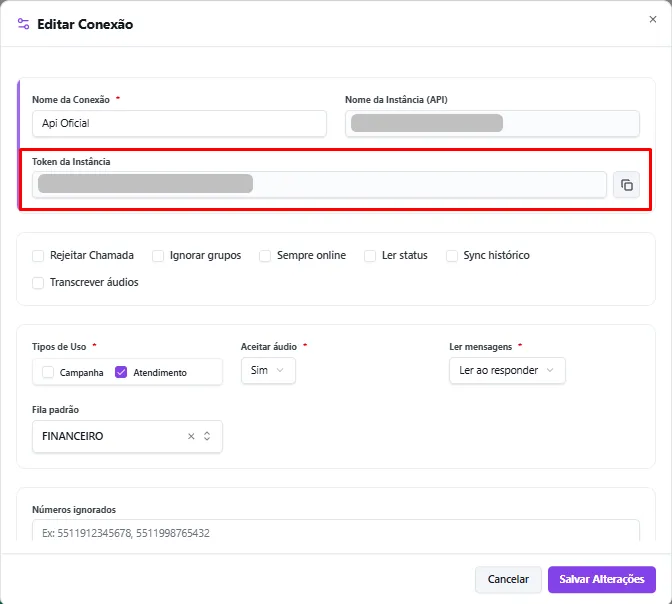672x604 pixels.
Task: Click the Token da Instância field
Action: (319, 185)
